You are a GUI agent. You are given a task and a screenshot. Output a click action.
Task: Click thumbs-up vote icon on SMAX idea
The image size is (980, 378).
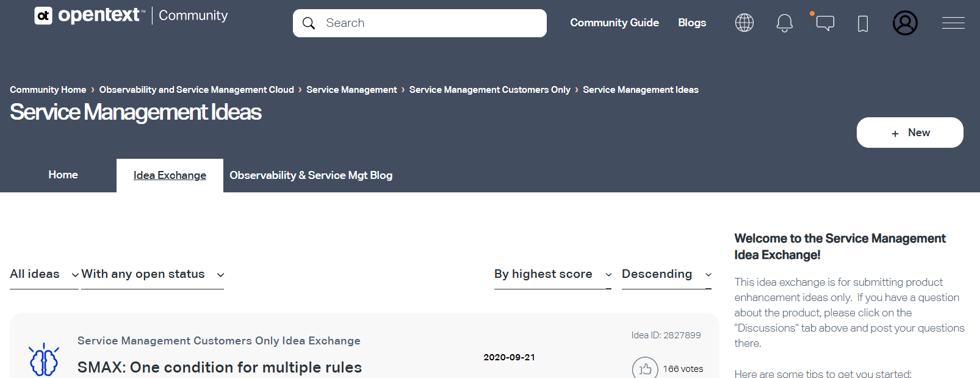(645, 368)
